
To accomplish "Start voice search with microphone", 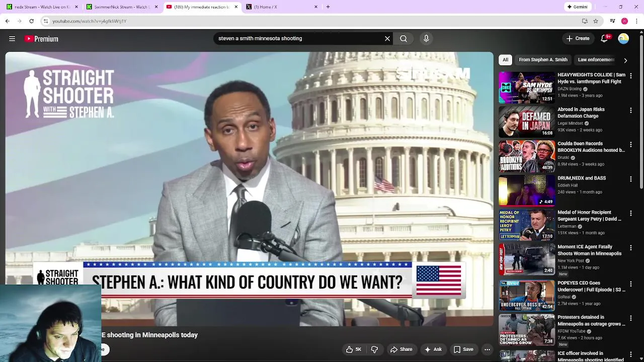I will tap(426, 38).
